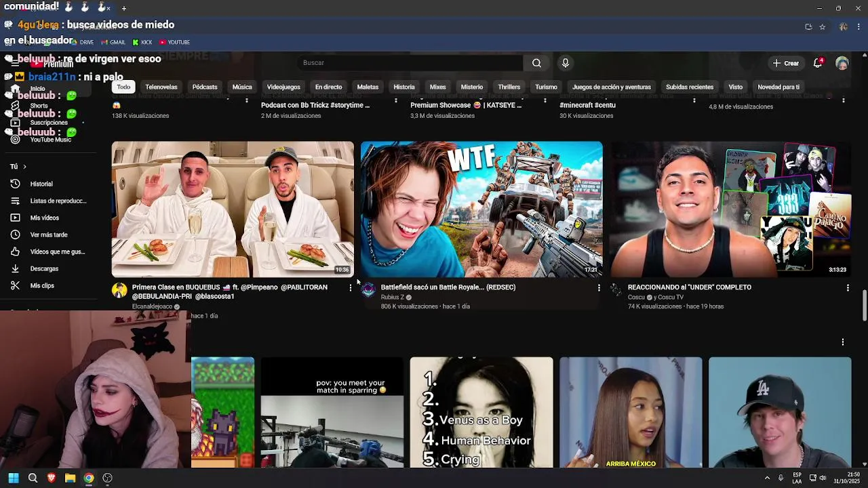
Task: Play the Primera Clase video thumbnail
Action: tap(233, 209)
